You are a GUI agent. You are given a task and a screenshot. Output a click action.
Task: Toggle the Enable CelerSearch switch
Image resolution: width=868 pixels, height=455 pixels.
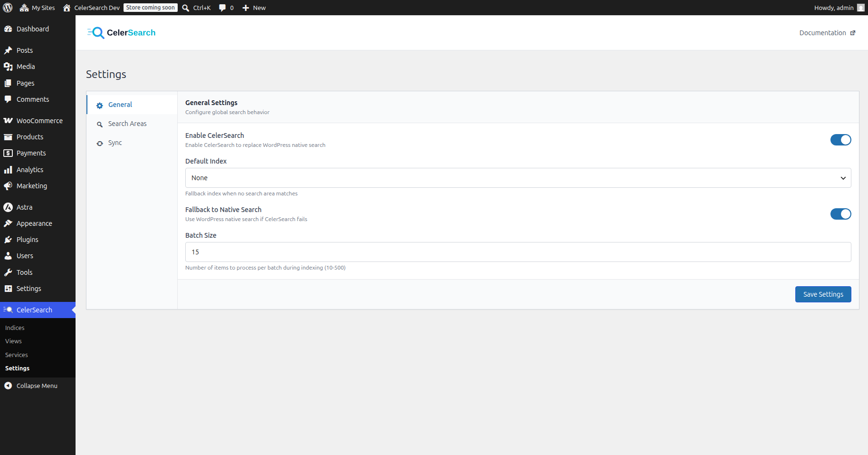click(x=840, y=140)
